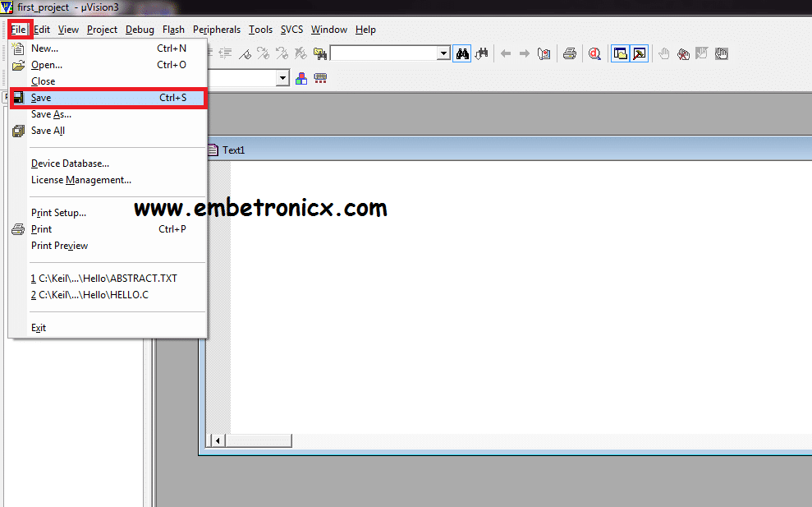Open the Debug menu
Screen dimensions: 812x507
pyautogui.click(x=140, y=30)
